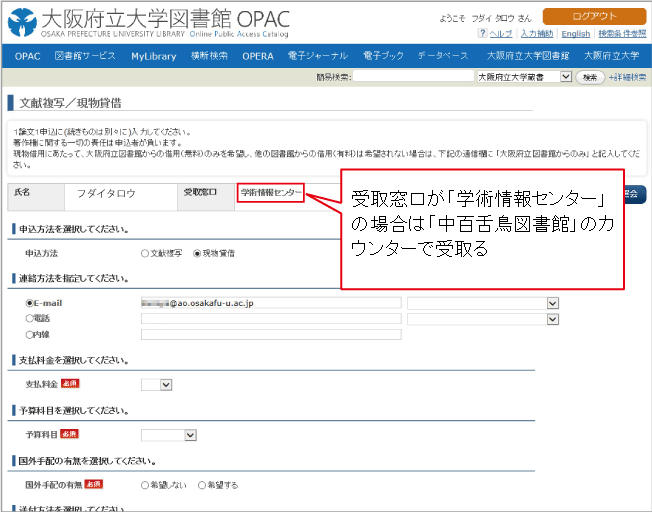Expand the 大阪府立大学蔵書 search scope dropdown
Viewport: 652px width, 512px height.
(523, 76)
